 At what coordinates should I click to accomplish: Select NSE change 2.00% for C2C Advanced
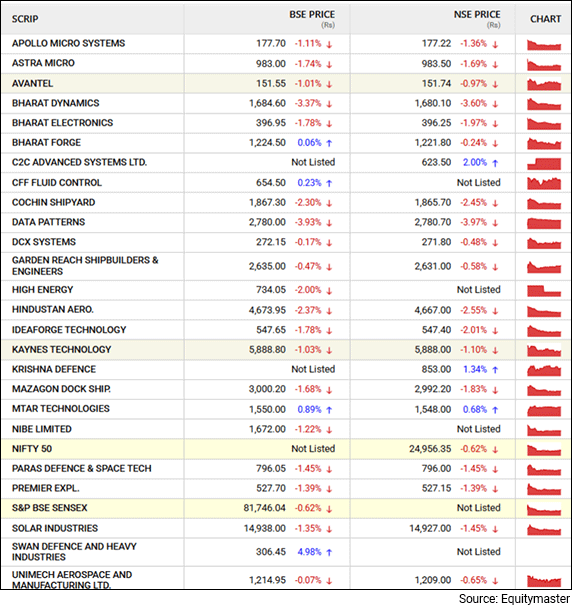pyautogui.click(x=475, y=162)
